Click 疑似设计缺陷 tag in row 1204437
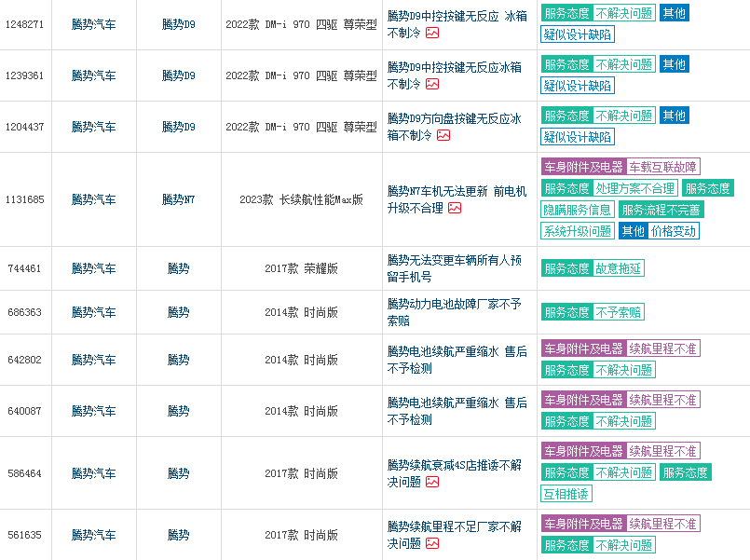Screen dimensions: 750x560 click(578, 137)
